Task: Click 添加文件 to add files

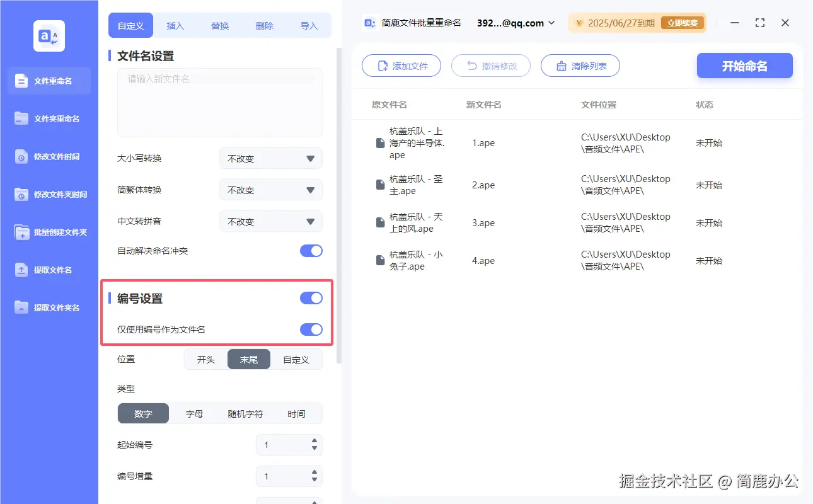Action: pyautogui.click(x=401, y=65)
